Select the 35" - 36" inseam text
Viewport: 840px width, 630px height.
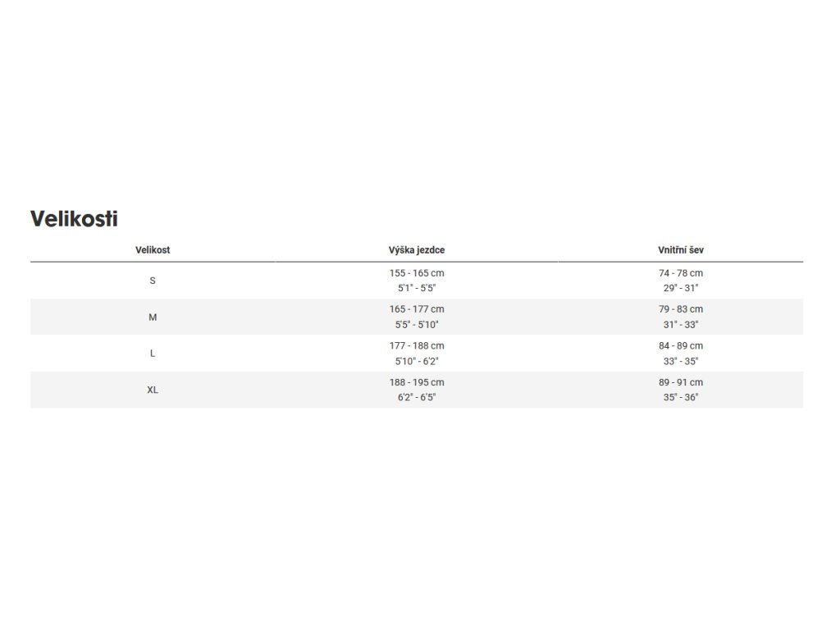coord(681,397)
